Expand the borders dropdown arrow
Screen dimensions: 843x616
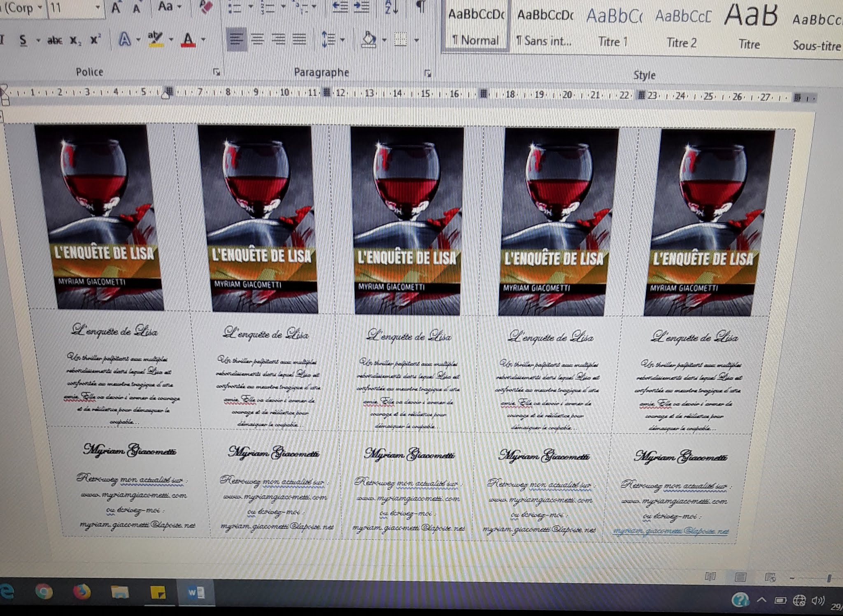point(417,40)
